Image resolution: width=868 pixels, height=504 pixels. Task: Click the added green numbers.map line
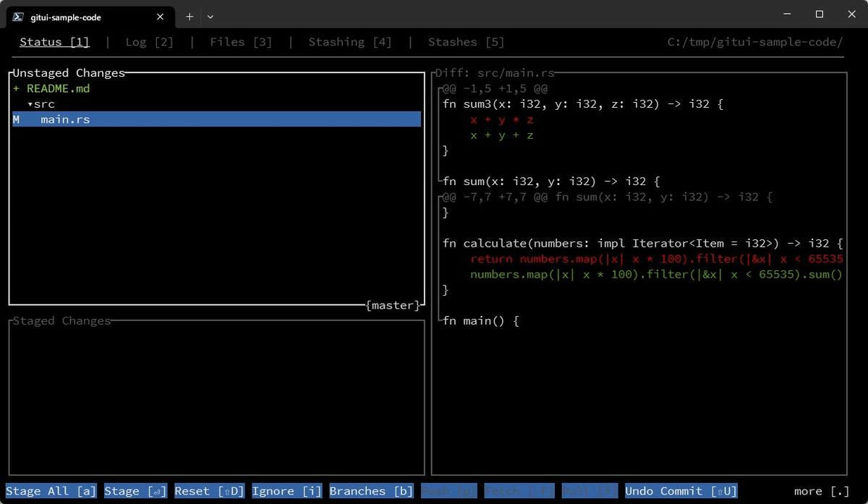click(657, 275)
